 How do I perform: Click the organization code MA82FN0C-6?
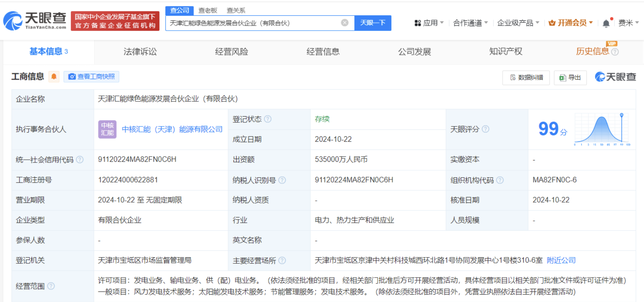554,180
